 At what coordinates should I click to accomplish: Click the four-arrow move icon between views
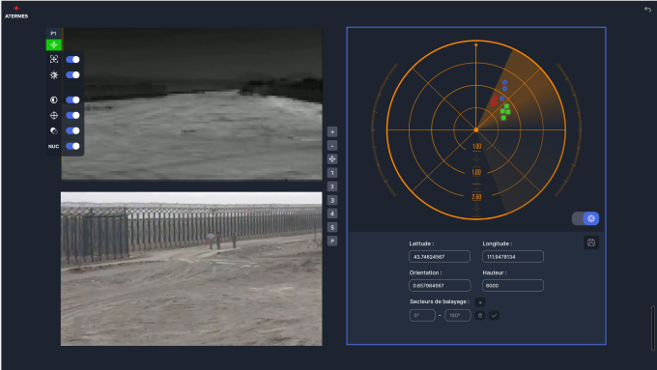point(332,159)
